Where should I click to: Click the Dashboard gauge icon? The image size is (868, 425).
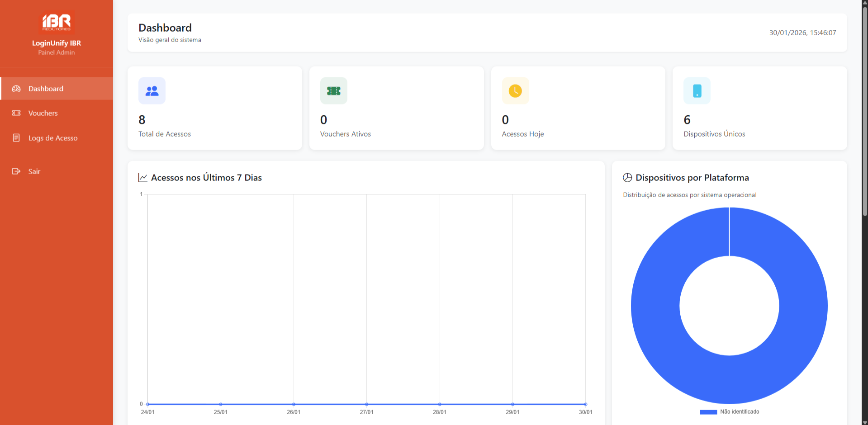pyautogui.click(x=16, y=89)
